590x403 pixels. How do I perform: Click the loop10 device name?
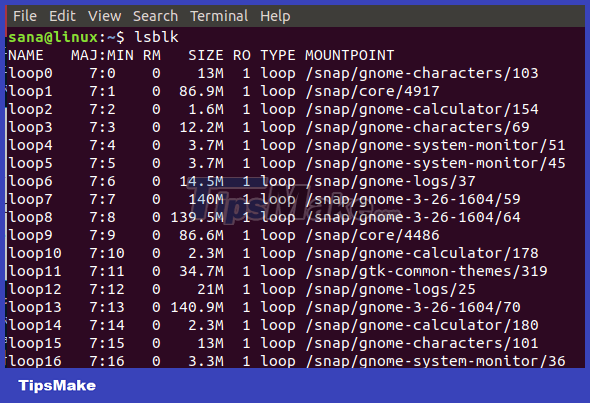coord(35,253)
